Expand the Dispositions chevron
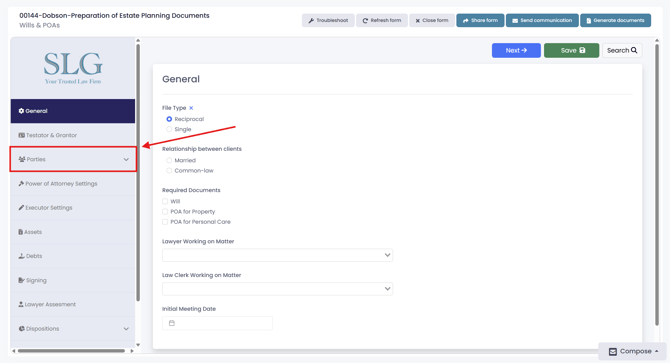 click(x=126, y=329)
